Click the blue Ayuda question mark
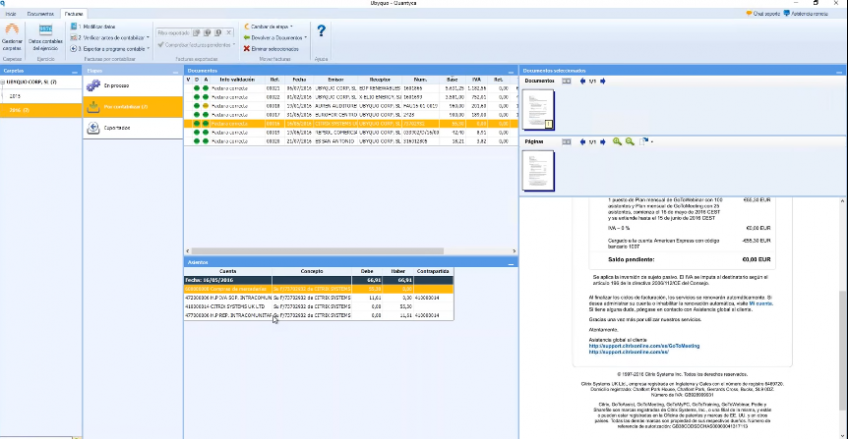Screen dimensions: 848x439 (x=321, y=32)
